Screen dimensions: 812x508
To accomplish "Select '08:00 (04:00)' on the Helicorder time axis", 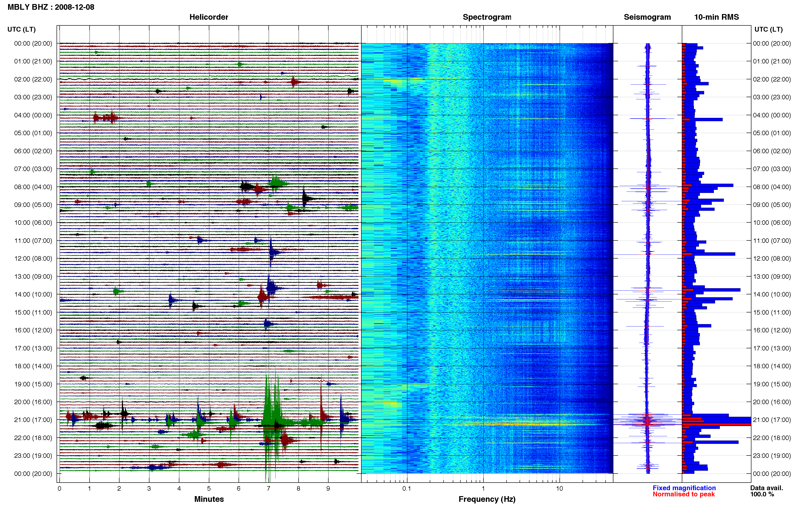I will 33,187.
